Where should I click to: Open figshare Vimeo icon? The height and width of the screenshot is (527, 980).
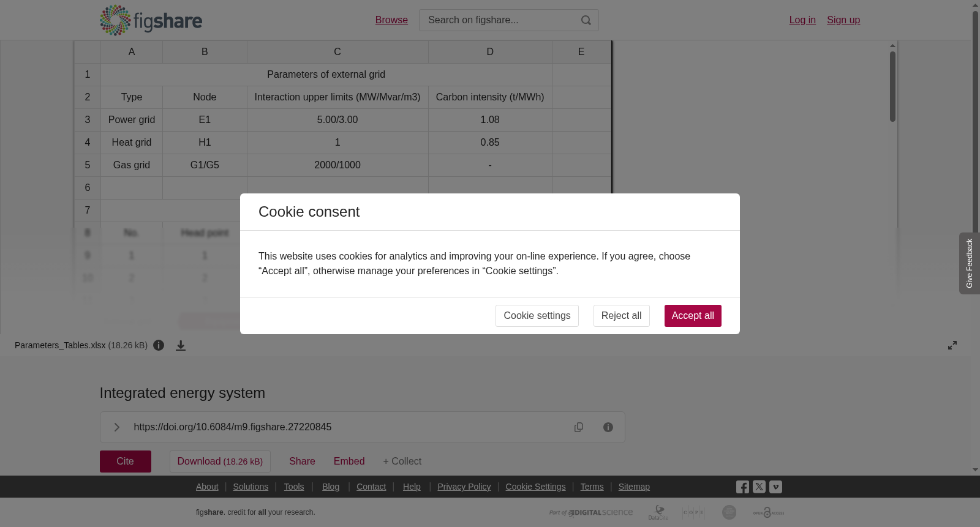(775, 487)
